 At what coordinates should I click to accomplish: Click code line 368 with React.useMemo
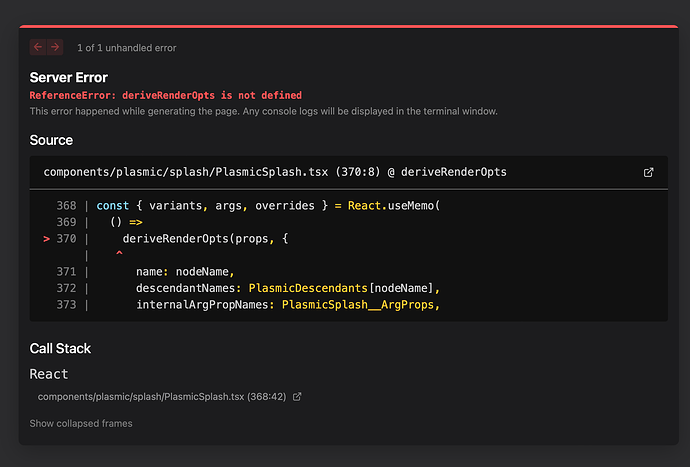pos(268,205)
